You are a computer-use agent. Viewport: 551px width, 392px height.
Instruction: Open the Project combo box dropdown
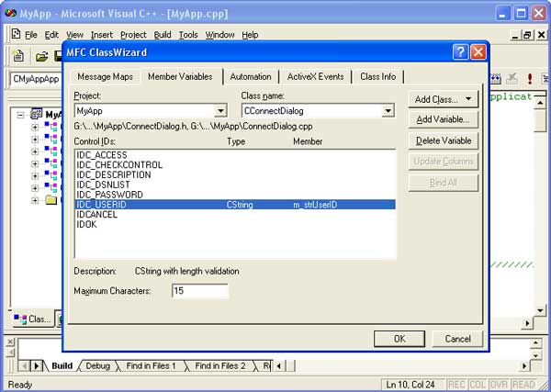(x=220, y=111)
